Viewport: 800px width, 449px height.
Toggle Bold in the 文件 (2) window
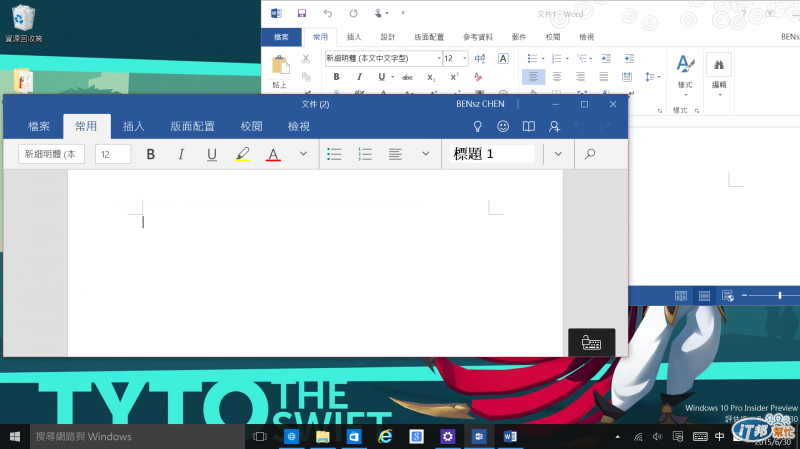tap(151, 154)
